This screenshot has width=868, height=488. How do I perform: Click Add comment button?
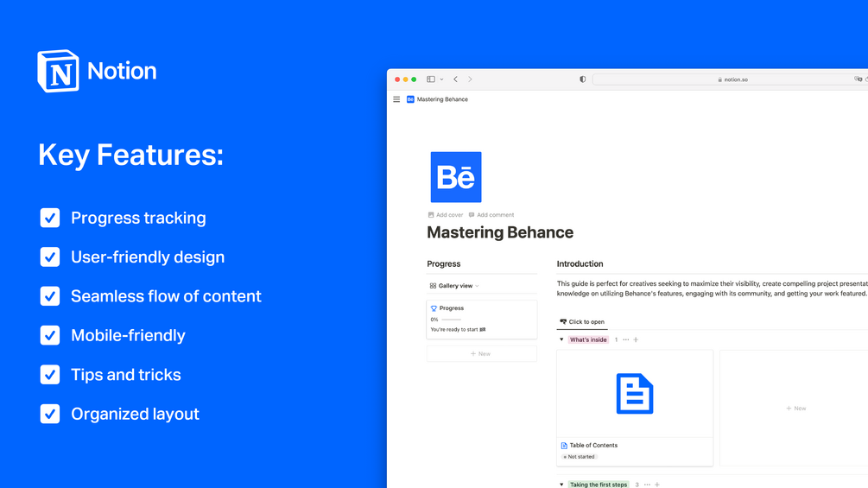[491, 215]
